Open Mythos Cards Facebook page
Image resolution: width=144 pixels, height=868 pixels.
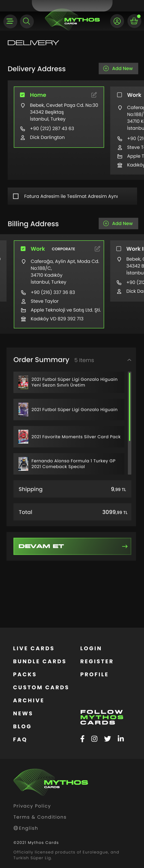pyautogui.click(x=83, y=739)
